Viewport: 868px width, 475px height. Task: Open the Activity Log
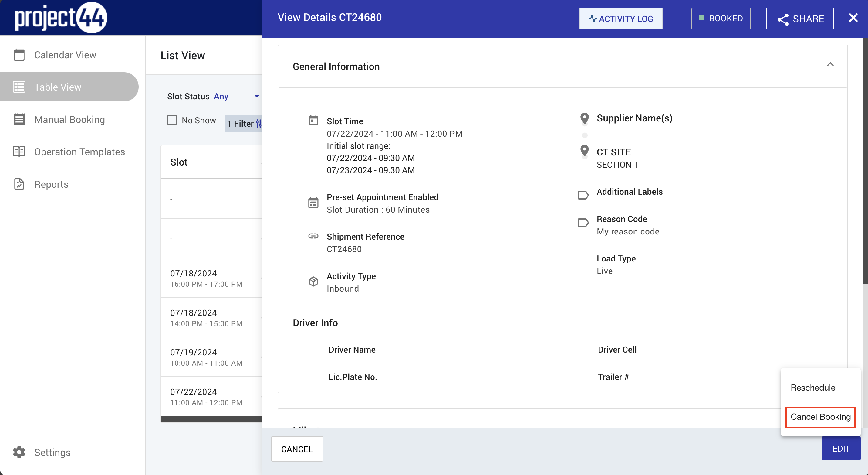coord(621,19)
